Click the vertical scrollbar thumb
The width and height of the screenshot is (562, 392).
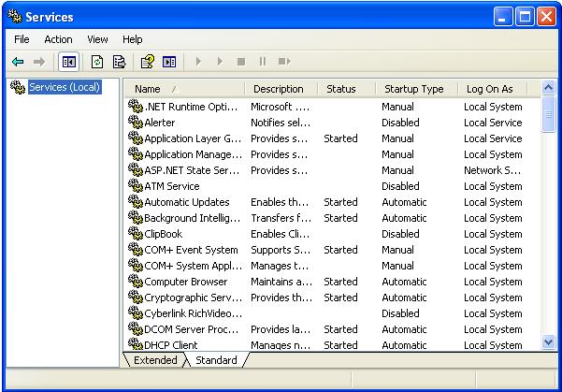click(548, 114)
